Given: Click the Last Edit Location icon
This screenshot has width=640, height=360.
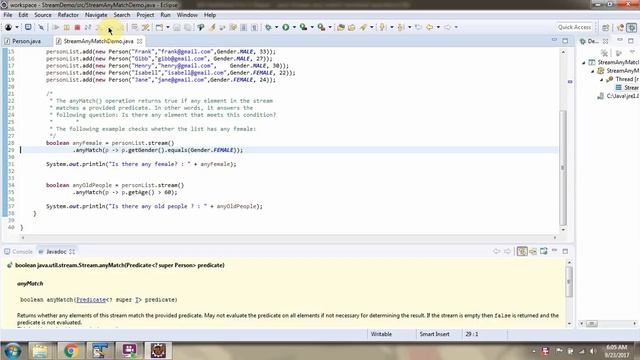Looking at the screenshot, I should pos(418,27).
